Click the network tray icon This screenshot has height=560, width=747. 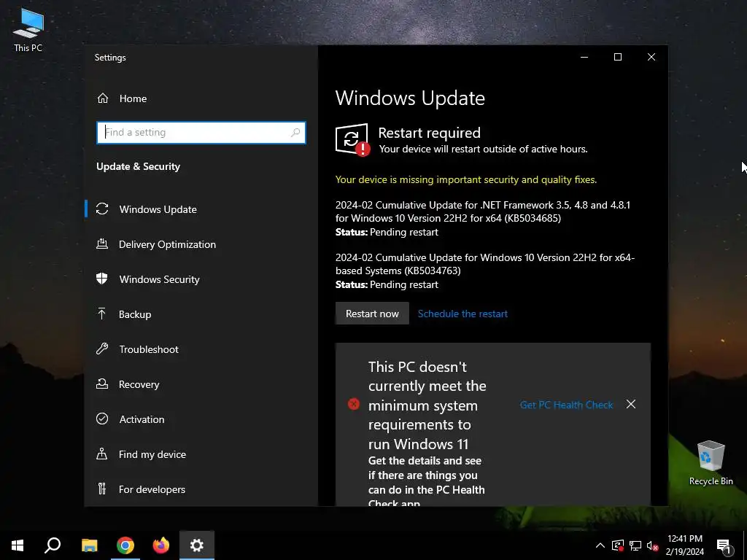coord(635,545)
